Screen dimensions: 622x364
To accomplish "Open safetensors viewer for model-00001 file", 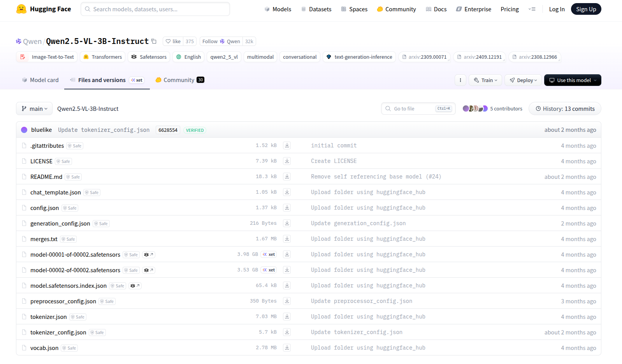I will pos(149,255).
